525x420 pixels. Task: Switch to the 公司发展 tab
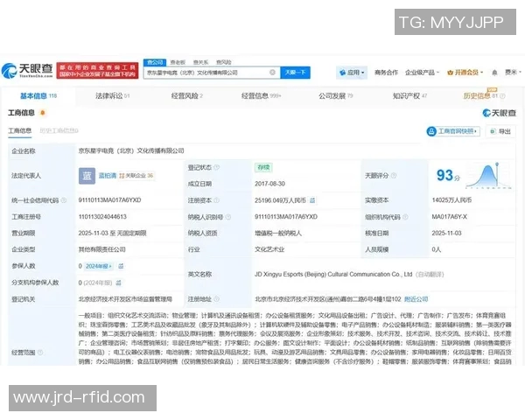(x=336, y=96)
